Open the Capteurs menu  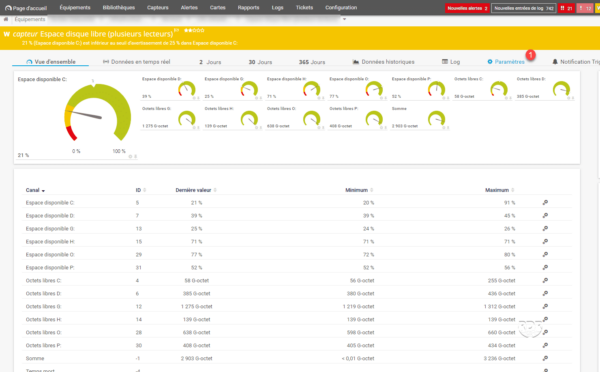[x=158, y=8]
